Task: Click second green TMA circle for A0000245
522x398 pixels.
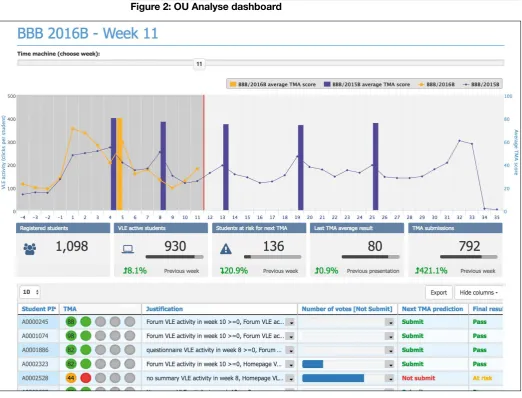Action: tap(86, 322)
